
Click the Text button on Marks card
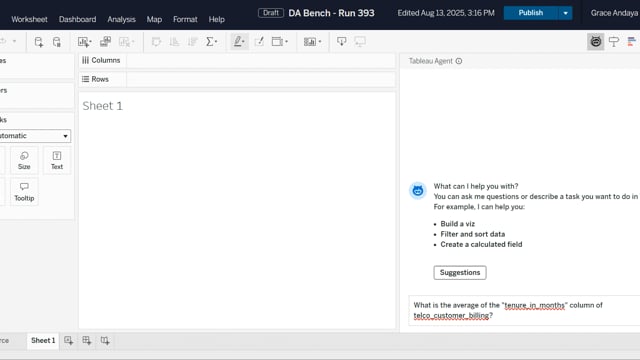(x=57, y=160)
